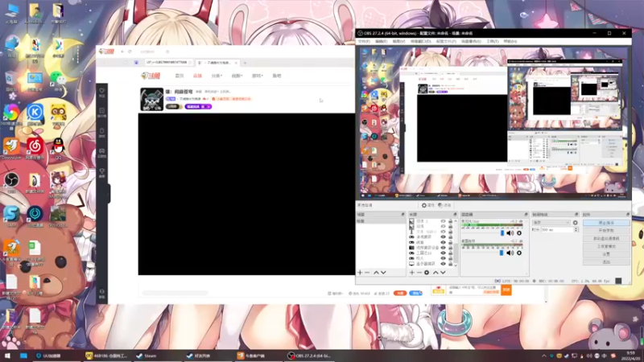Toggle lock on the display capture source
The height and width of the screenshot is (362, 644).
pyautogui.click(x=450, y=264)
